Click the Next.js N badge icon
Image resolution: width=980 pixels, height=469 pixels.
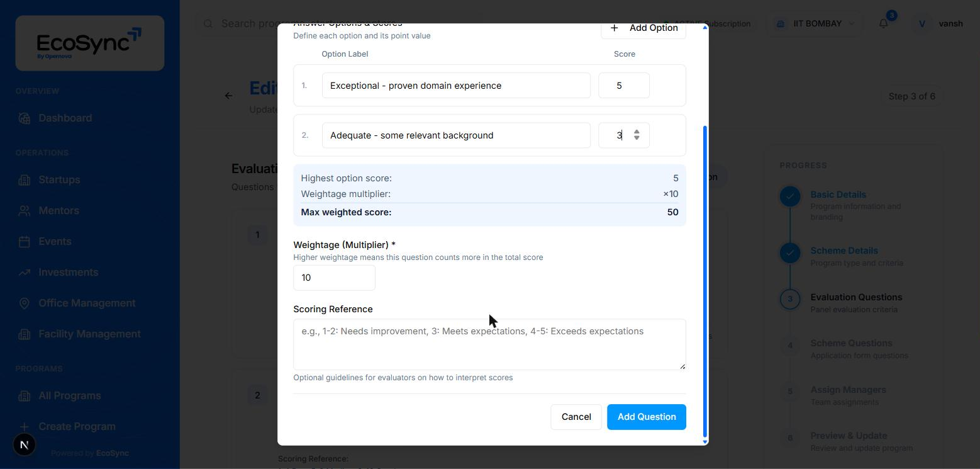pos(25,444)
